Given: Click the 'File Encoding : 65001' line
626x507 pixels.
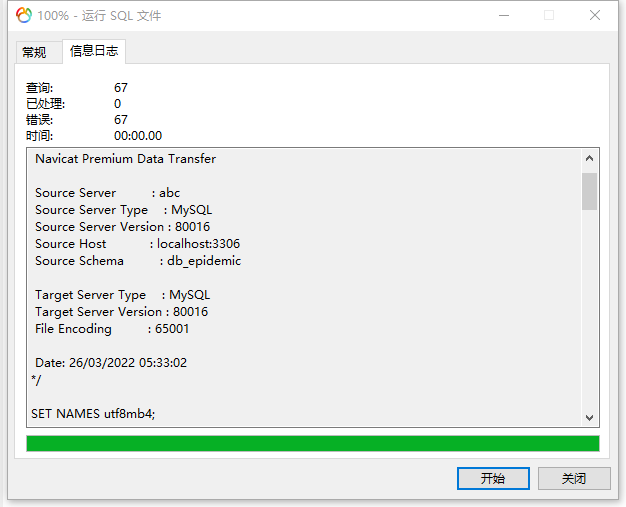Looking at the screenshot, I should click(112, 329).
